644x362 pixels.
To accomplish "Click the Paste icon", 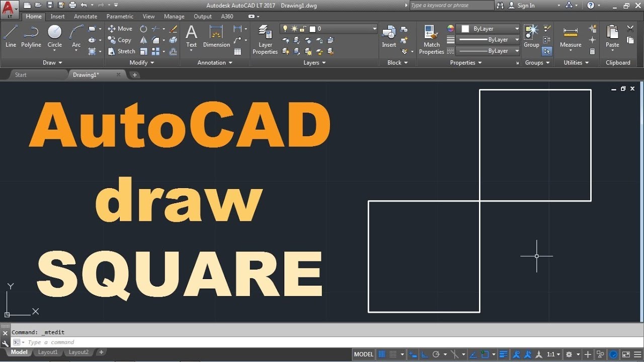I will [x=612, y=36].
